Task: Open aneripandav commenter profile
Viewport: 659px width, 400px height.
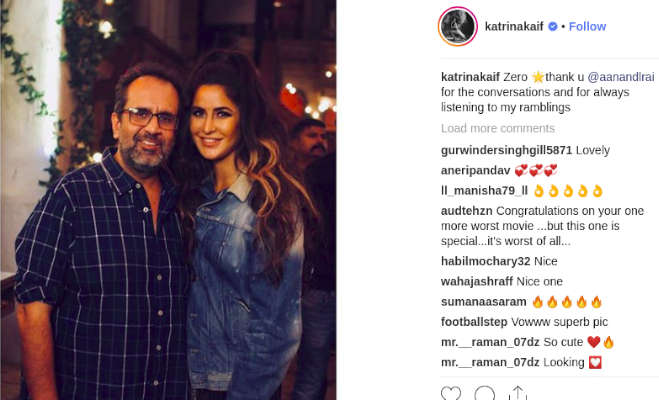Action: point(475,170)
